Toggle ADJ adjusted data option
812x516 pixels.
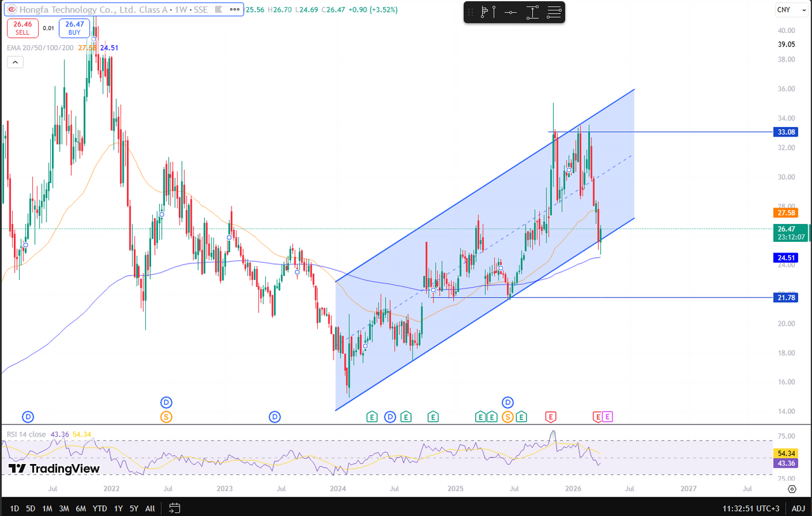[x=797, y=508]
